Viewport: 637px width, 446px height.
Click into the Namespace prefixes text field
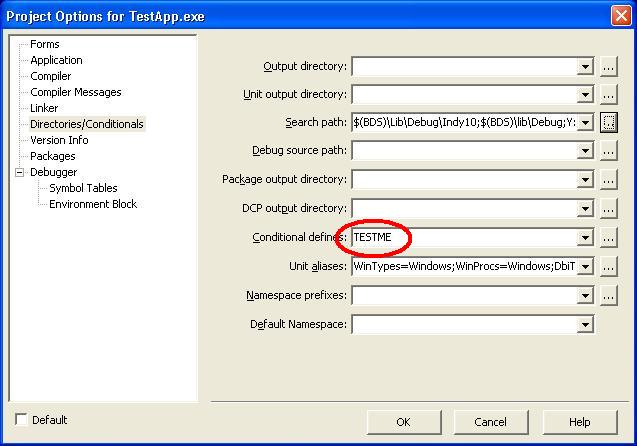(x=464, y=296)
